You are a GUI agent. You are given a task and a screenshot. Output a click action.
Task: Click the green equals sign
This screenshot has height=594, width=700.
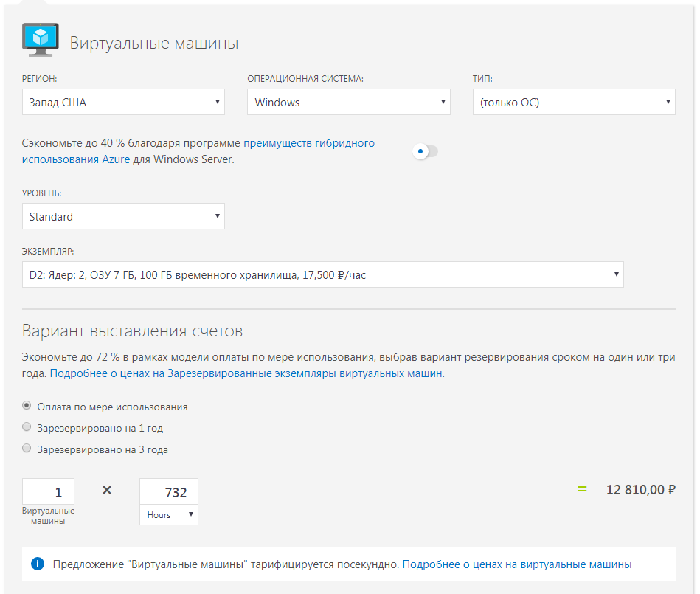(x=582, y=489)
